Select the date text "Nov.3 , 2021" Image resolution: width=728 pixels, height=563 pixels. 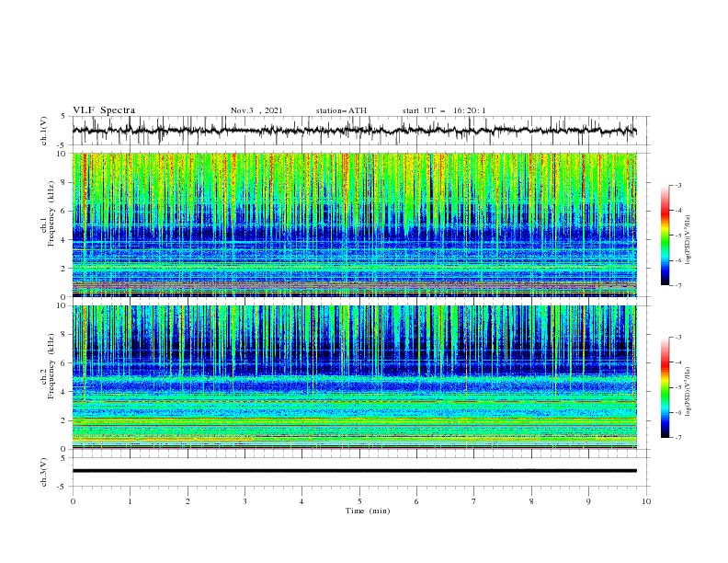tap(256, 110)
